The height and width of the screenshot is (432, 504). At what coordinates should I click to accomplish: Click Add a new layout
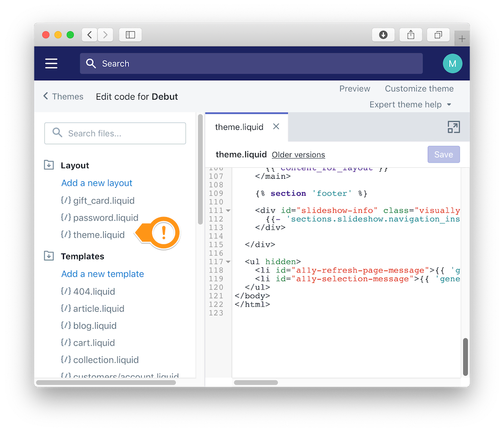click(x=97, y=183)
